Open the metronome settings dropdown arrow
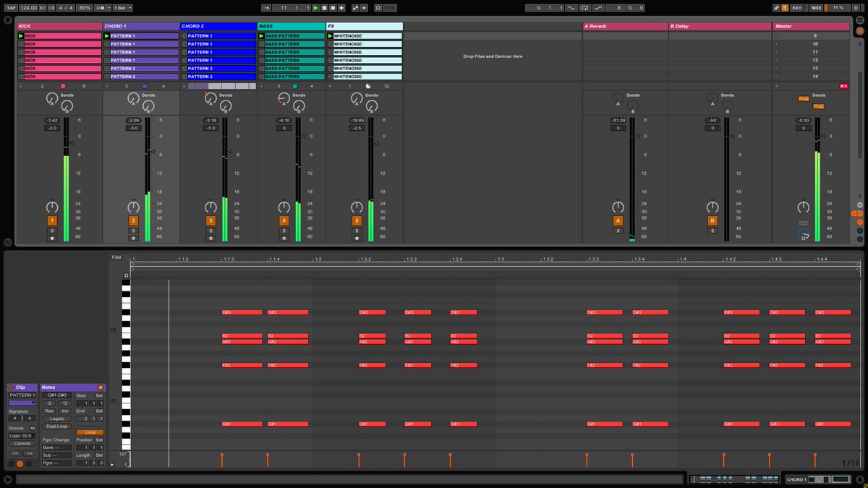Image resolution: width=868 pixels, height=488 pixels. (109, 7)
